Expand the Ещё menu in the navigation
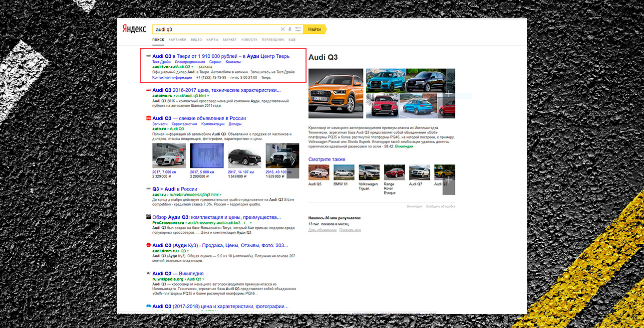Viewport: 644px width, 328px height. [x=292, y=39]
